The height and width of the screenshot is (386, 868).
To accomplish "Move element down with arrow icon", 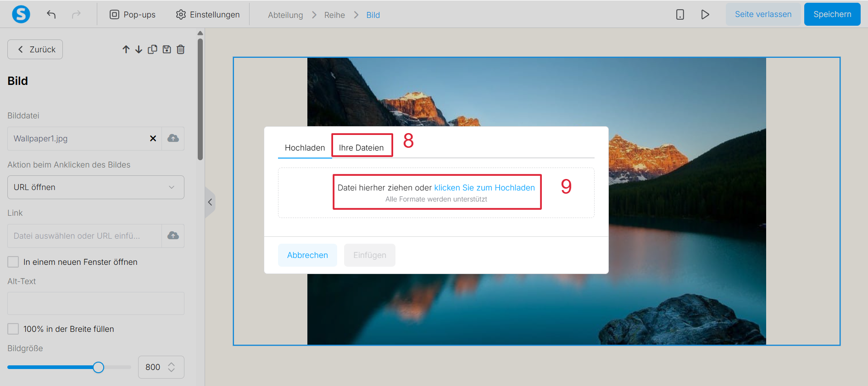I will [x=139, y=49].
